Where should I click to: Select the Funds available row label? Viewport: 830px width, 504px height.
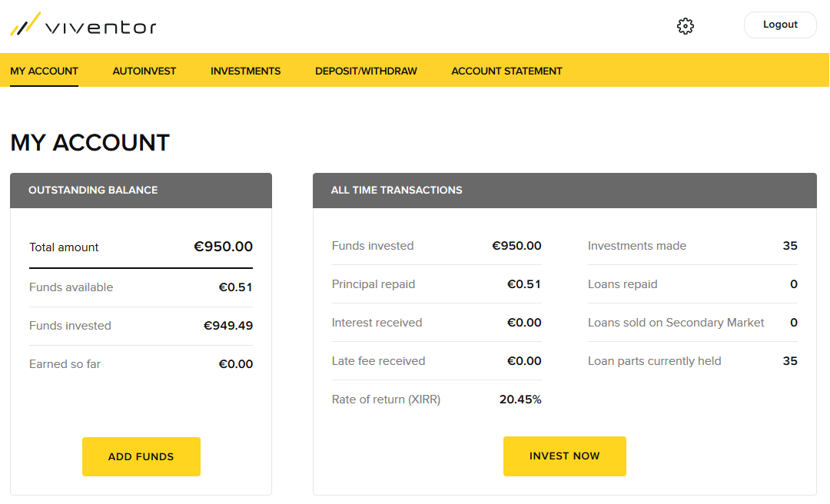point(71,287)
